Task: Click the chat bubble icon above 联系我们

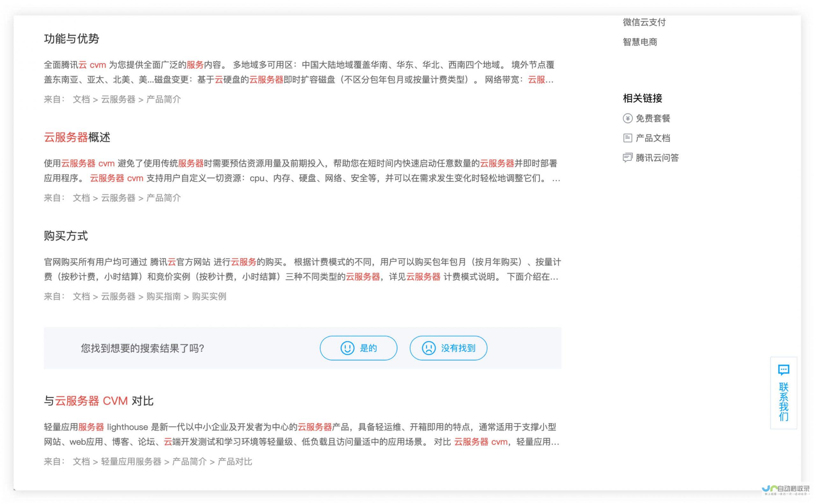Action: (x=783, y=370)
